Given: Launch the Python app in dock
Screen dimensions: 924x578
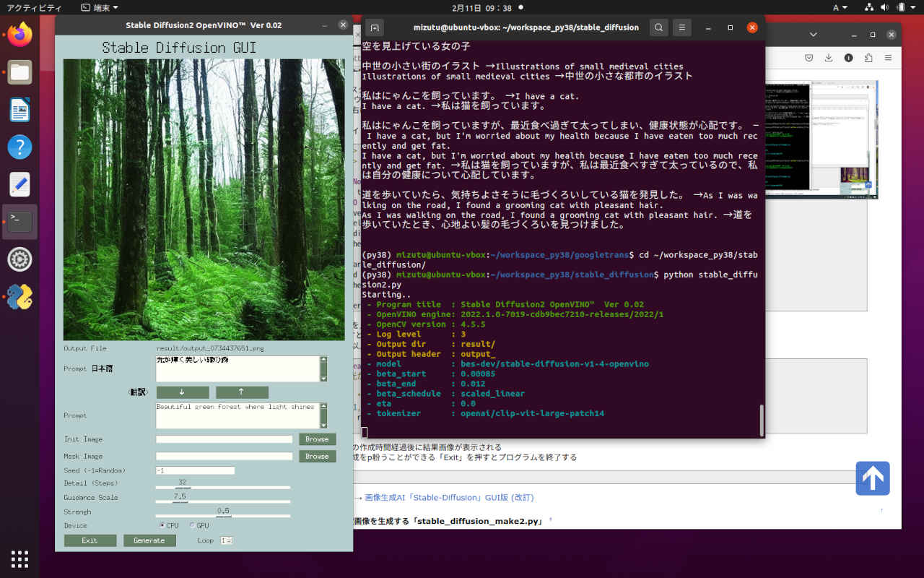Looking at the screenshot, I should click(x=19, y=297).
